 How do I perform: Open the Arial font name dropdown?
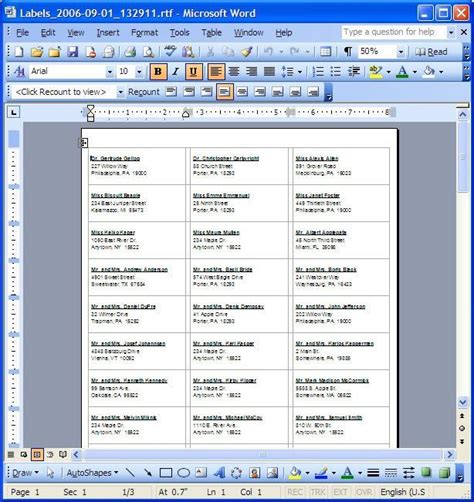click(x=109, y=71)
